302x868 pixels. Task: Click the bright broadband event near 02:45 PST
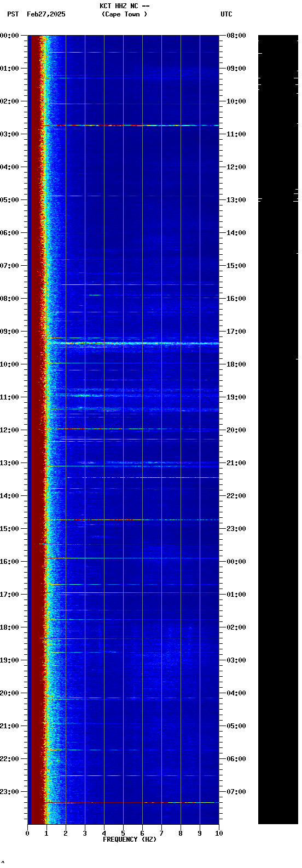coord(131,125)
